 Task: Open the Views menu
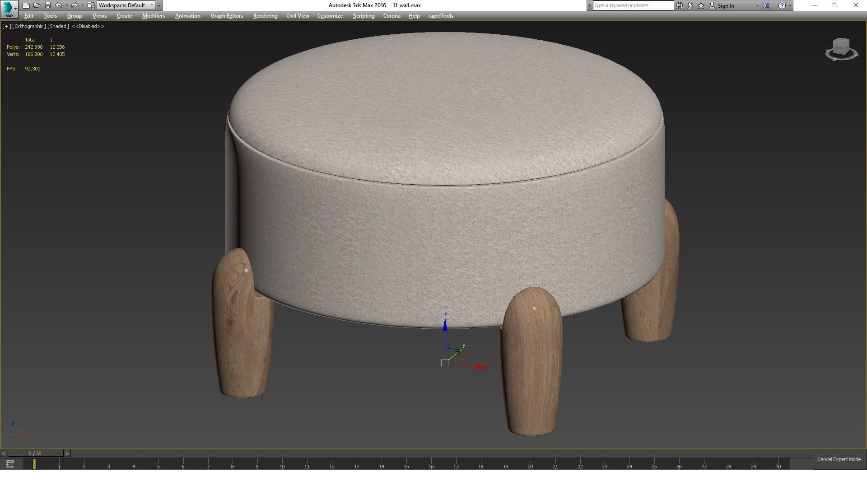(x=99, y=16)
